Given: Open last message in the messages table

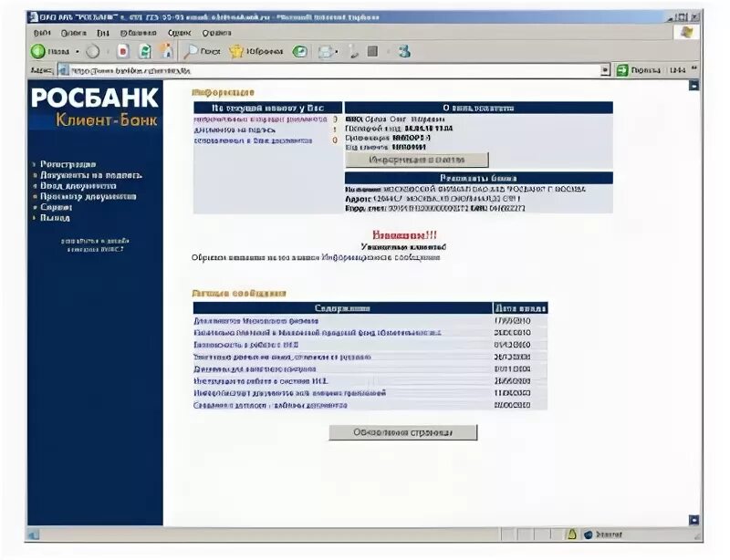Looking at the screenshot, I should click(270, 406).
